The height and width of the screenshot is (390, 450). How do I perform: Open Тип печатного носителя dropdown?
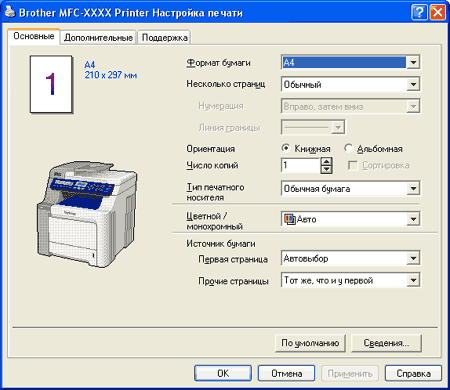tap(413, 189)
